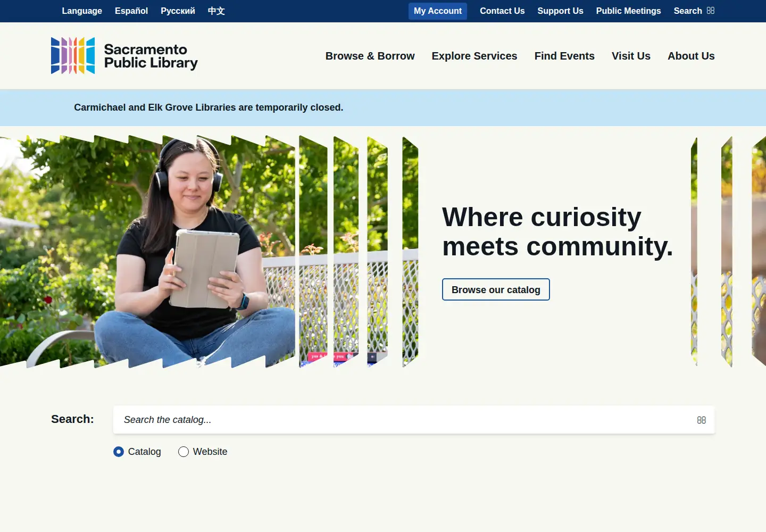Open the Public Meetings link

coord(628,11)
